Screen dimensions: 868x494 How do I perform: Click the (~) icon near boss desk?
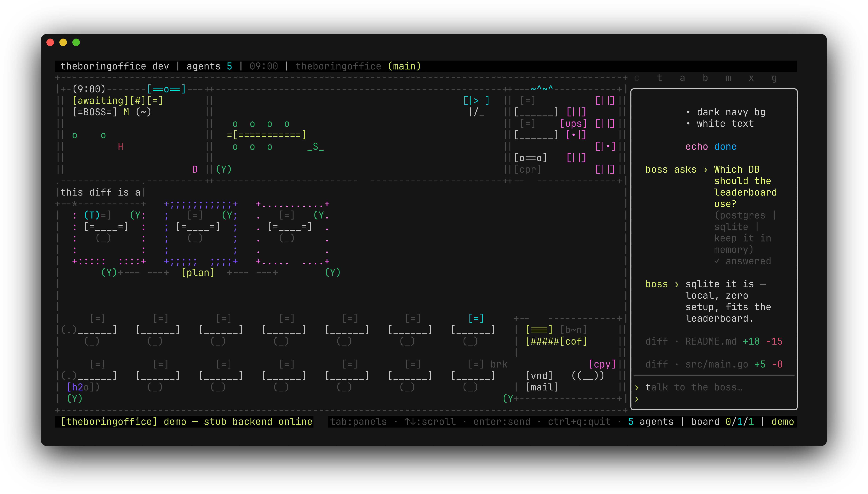[143, 112]
